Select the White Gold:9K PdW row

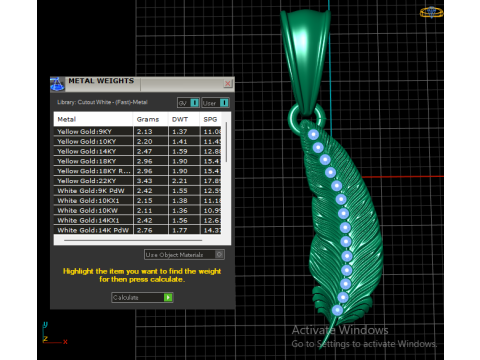pos(137,191)
